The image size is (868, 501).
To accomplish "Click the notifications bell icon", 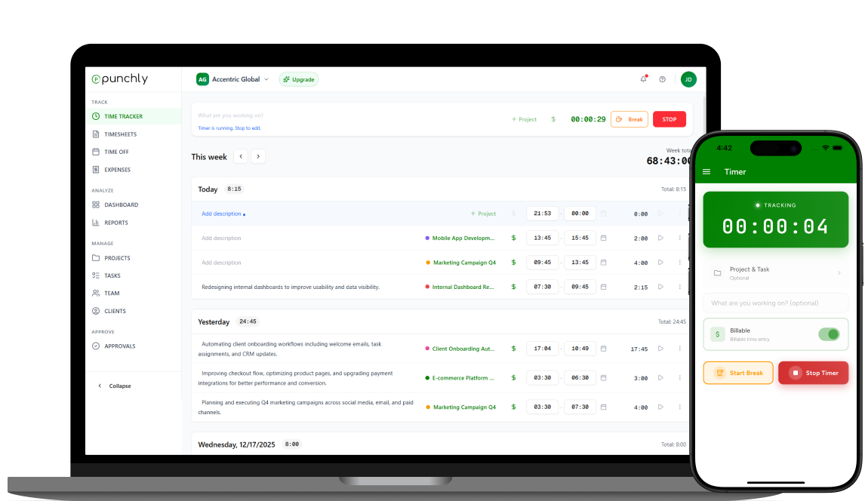I will [643, 79].
